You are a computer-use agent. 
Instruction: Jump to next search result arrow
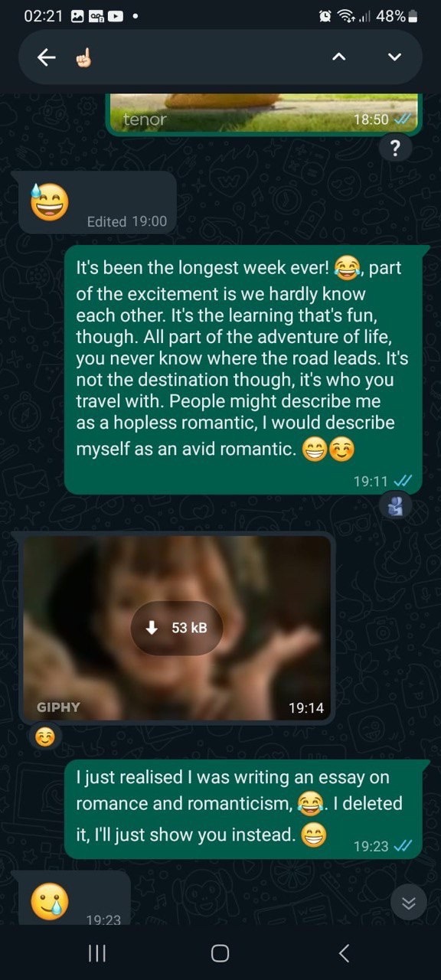coord(394,57)
